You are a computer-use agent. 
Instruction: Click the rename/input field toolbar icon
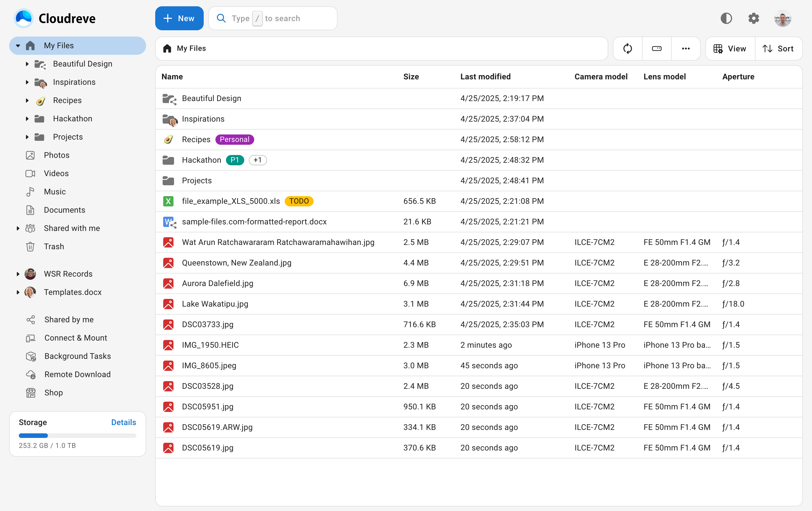point(656,49)
